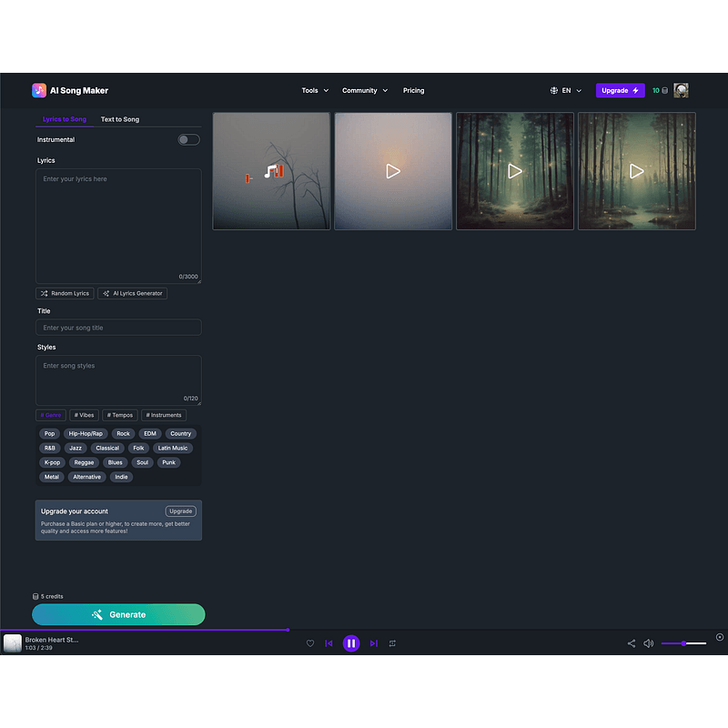Open the user avatar profile picture
The height and width of the screenshot is (728, 728).
681,90
